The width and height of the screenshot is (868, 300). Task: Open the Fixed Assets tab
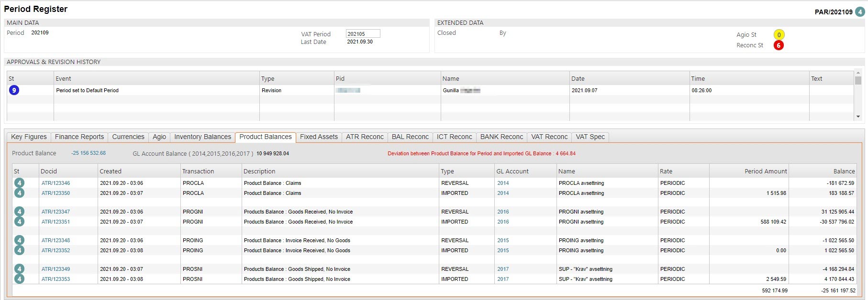tap(319, 137)
